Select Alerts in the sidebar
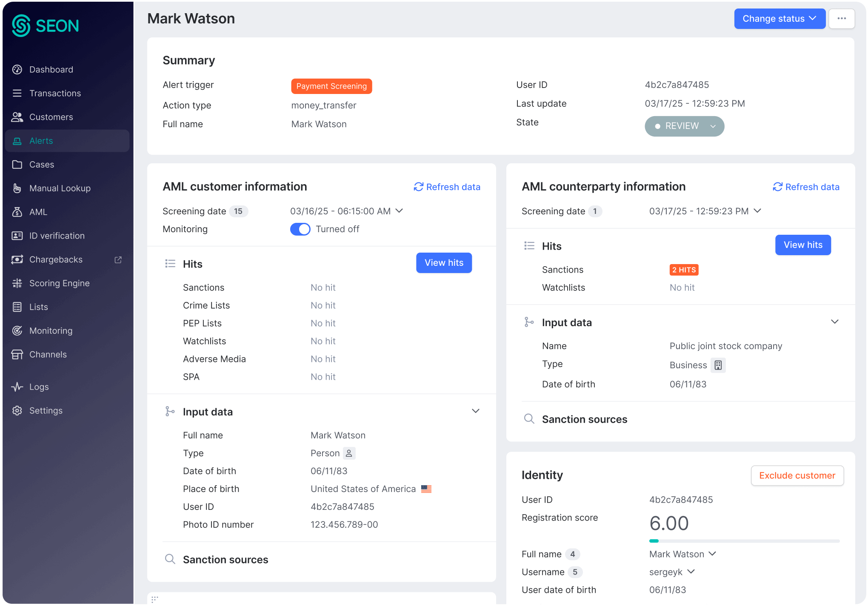The width and height of the screenshot is (868, 606). 67,141
